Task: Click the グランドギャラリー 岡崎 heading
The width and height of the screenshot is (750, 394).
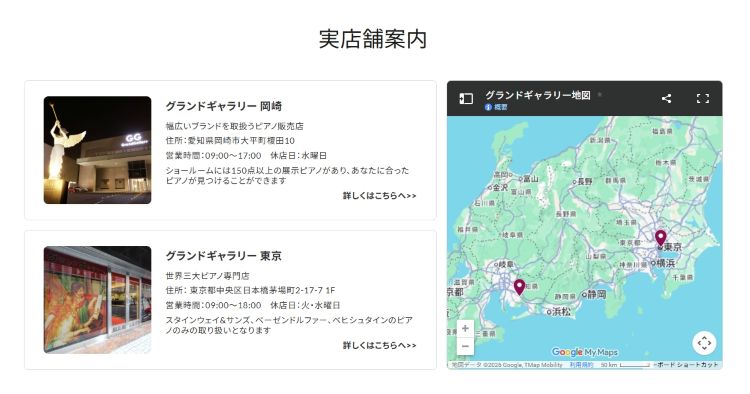Action: click(x=223, y=106)
